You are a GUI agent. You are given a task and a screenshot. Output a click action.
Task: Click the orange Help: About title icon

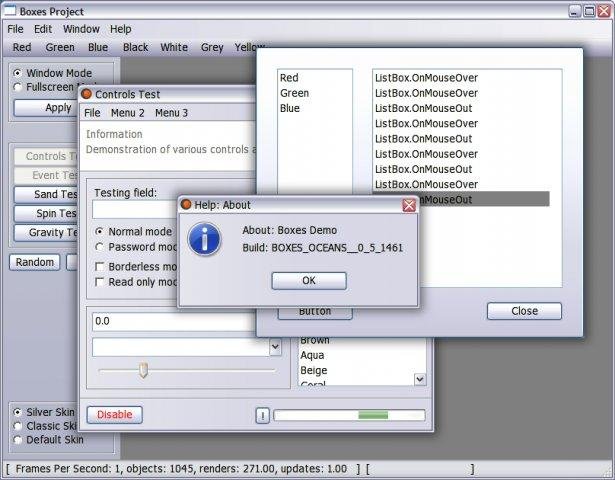[186, 204]
